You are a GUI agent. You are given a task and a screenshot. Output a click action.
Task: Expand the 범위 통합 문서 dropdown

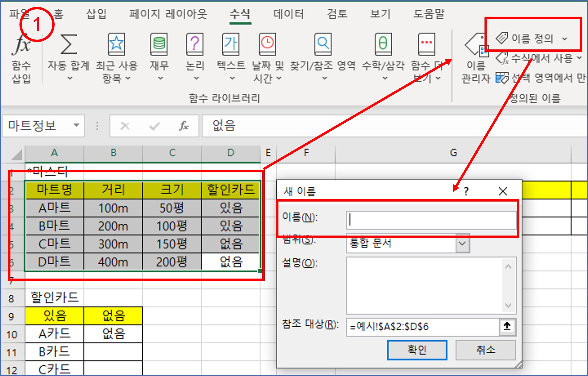462,243
